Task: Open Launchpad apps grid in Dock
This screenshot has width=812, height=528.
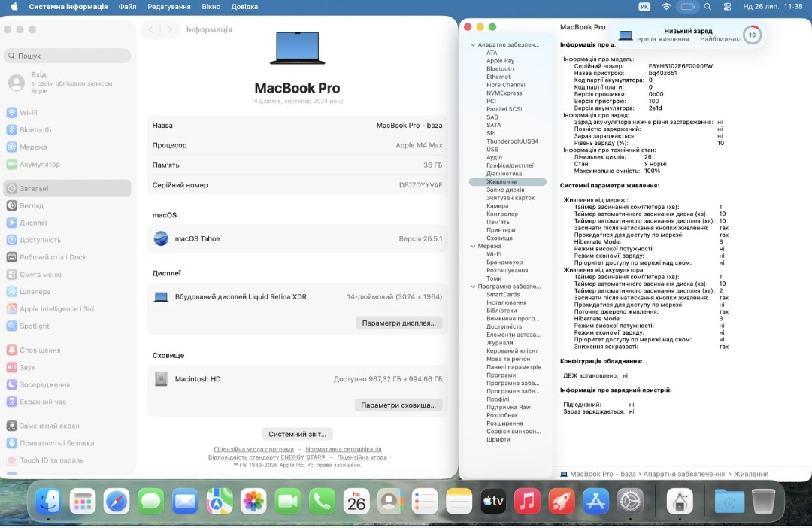Action: (83, 501)
